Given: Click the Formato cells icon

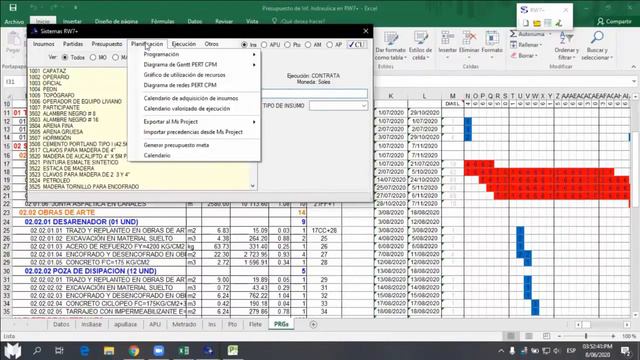Looking at the screenshot, I should 492,38.
